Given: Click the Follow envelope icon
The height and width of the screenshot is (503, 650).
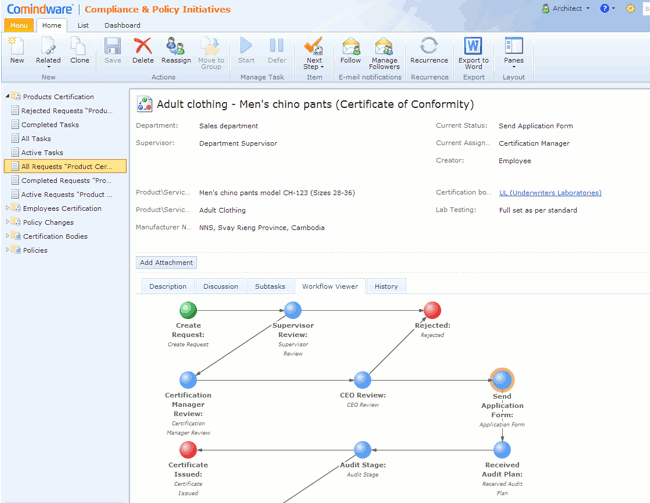Looking at the screenshot, I should tap(351, 46).
